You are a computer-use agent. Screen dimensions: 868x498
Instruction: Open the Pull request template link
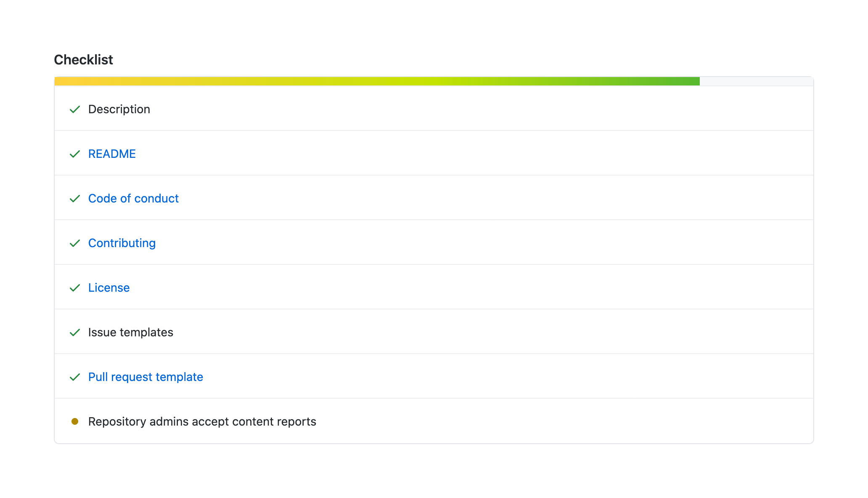pos(146,377)
